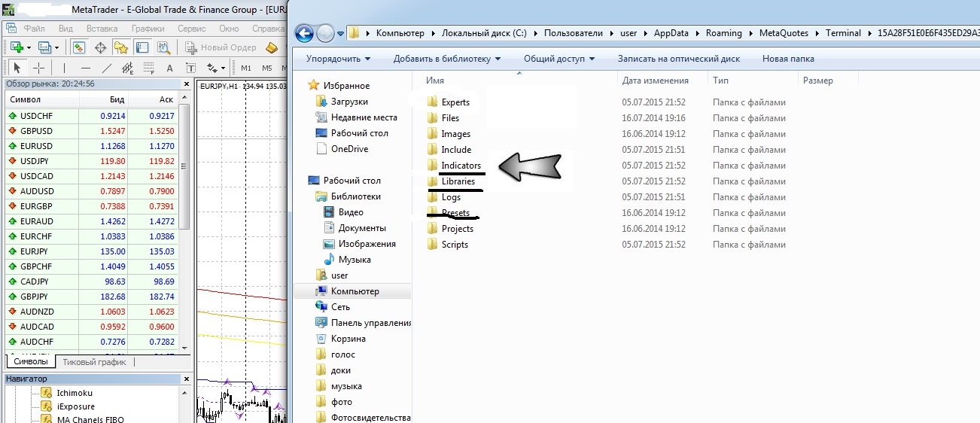Select the 'Libraries' folder name
Screen dimensions: 980x423
pos(458,181)
